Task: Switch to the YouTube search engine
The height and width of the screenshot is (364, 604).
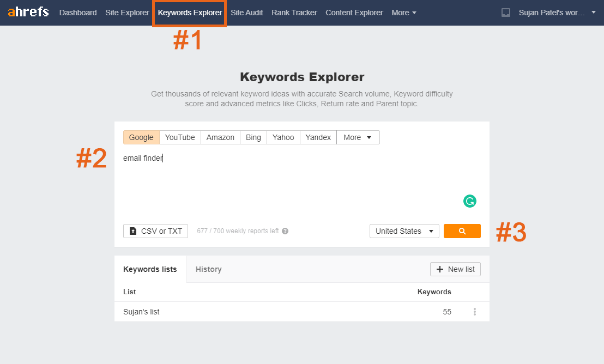Action: click(180, 137)
